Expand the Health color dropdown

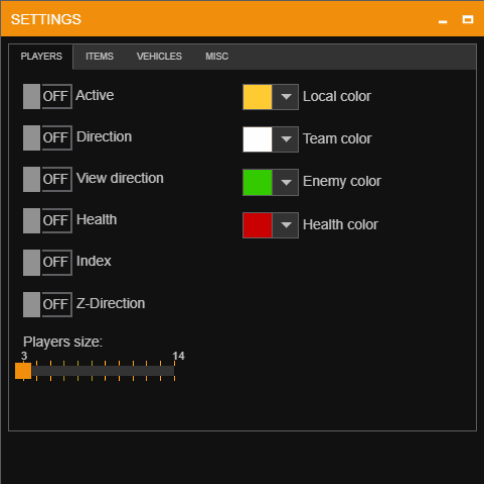(286, 225)
